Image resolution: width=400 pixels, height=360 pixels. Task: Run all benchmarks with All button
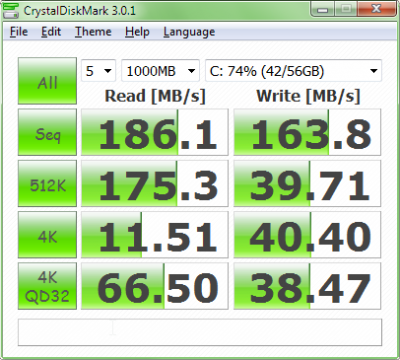47,81
